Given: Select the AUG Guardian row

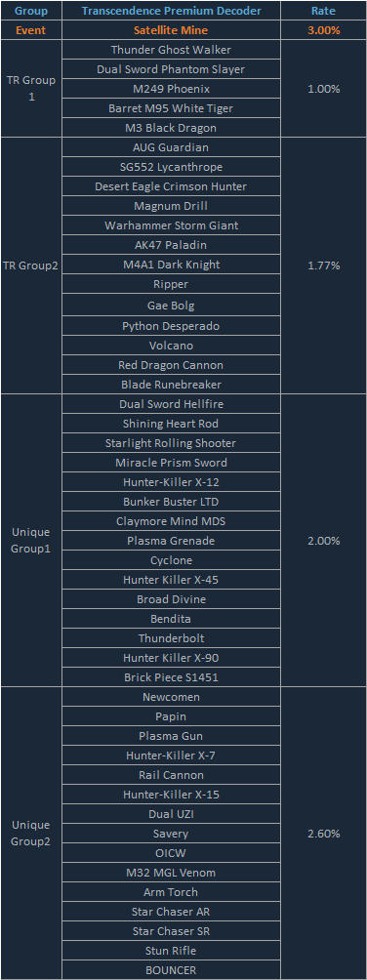Looking at the screenshot, I should (x=172, y=147).
